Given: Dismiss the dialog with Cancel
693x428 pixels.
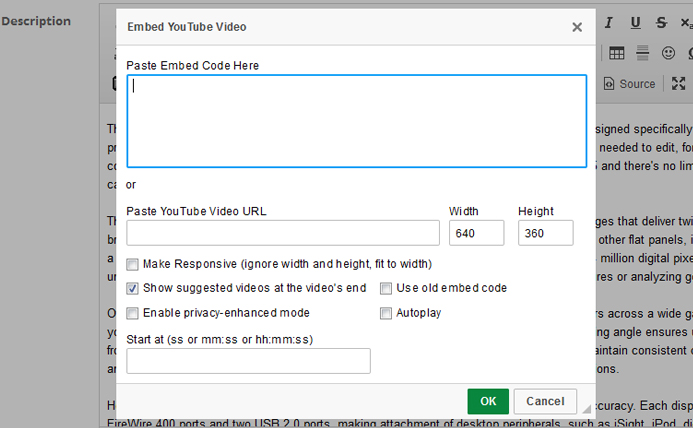Looking at the screenshot, I should [545, 401].
